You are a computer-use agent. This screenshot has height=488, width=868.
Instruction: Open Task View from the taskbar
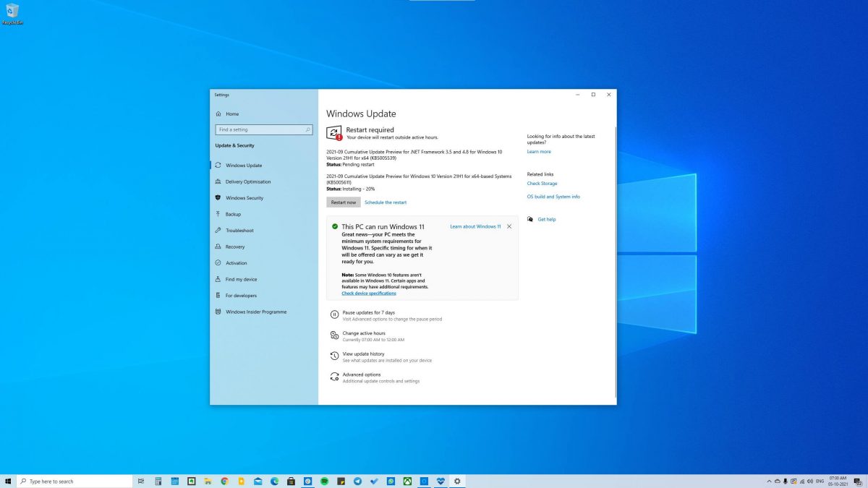coord(140,480)
